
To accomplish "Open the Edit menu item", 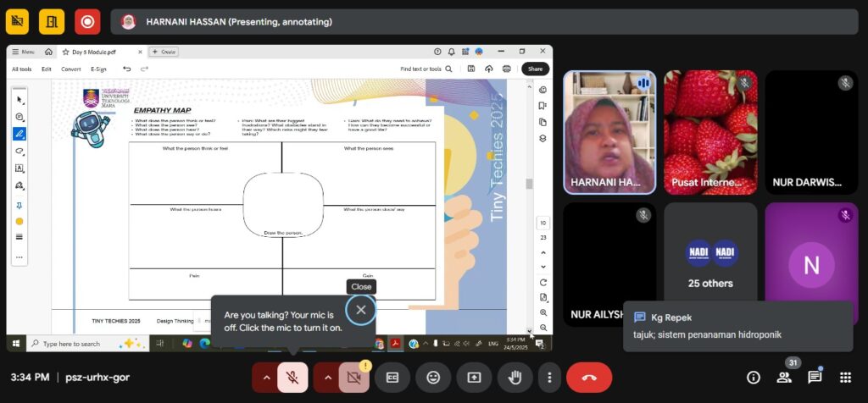I will coord(47,69).
